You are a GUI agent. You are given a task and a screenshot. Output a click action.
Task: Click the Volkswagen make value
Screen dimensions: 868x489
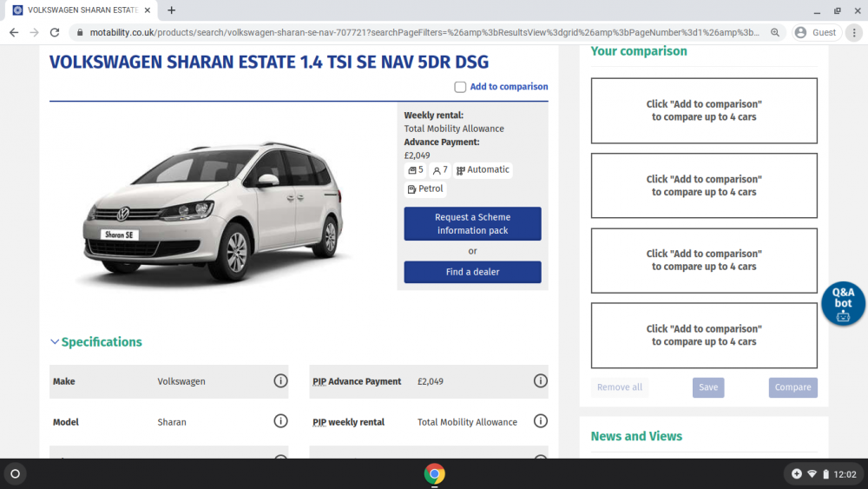click(181, 381)
